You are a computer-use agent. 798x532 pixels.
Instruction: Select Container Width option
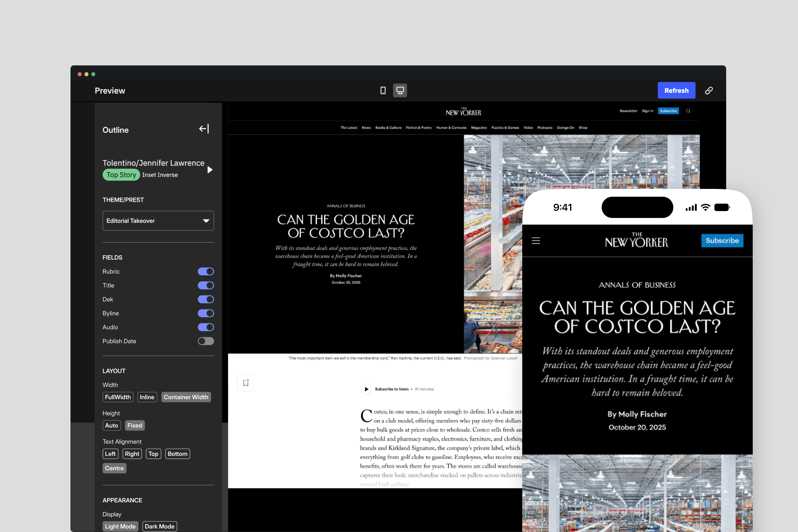click(186, 397)
